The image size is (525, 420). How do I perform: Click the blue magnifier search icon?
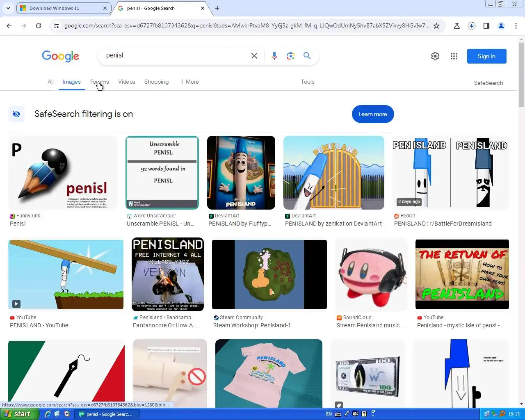click(307, 56)
